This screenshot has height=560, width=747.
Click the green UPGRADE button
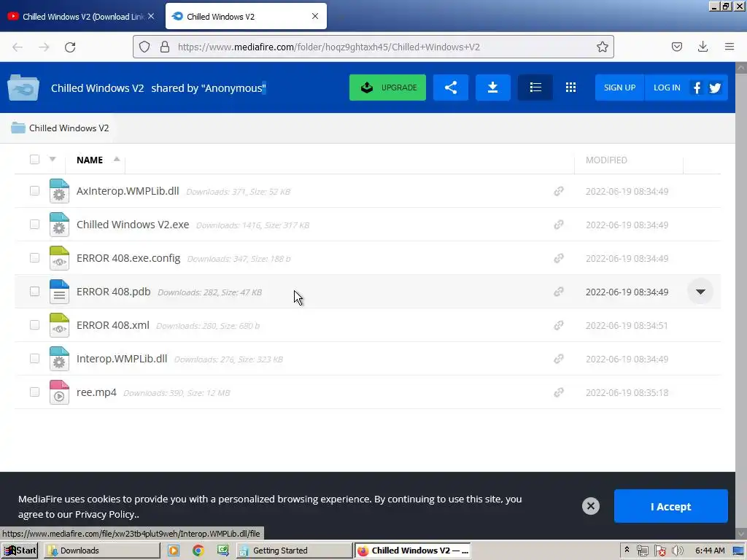(387, 87)
